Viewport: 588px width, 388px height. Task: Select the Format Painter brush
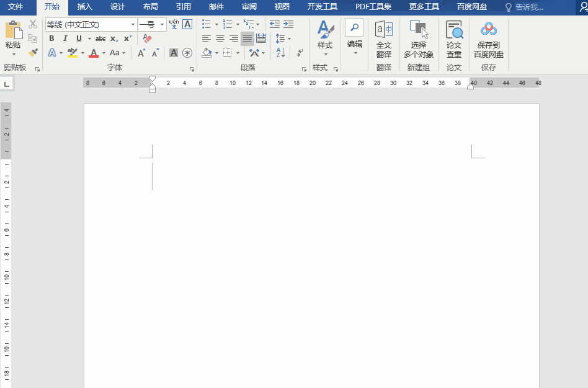[x=33, y=53]
